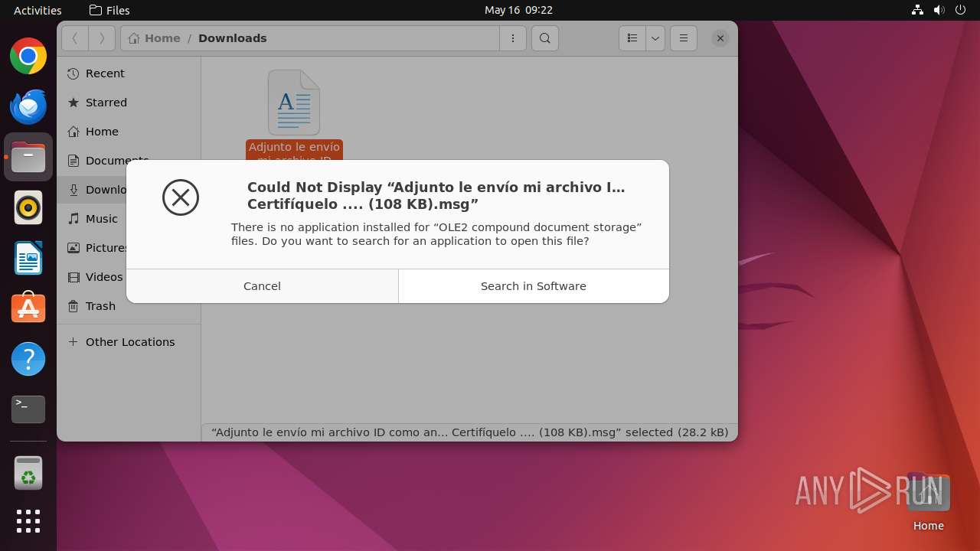This screenshot has height=551, width=980.
Task: Click Home in the path bar
Action: coord(155,38)
